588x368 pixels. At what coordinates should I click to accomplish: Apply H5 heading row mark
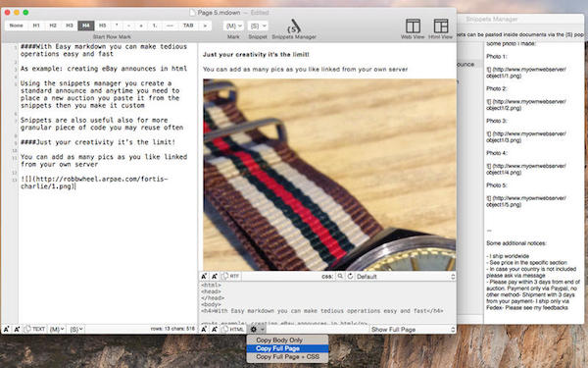pyautogui.click(x=102, y=26)
